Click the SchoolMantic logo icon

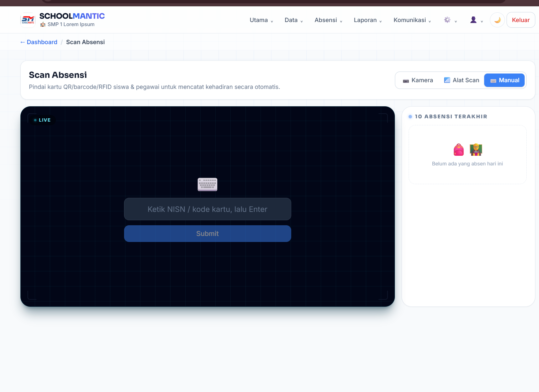point(28,20)
